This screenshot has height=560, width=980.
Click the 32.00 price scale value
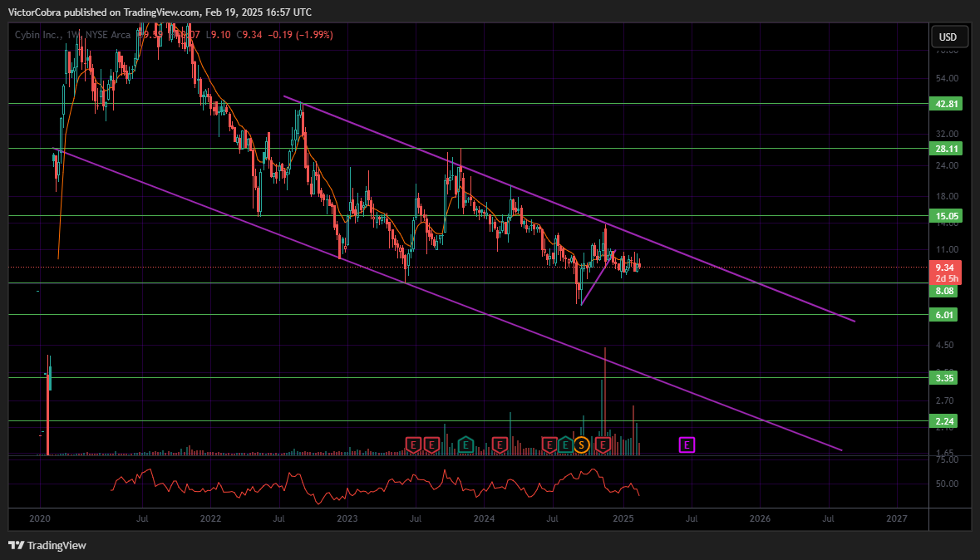click(x=947, y=134)
